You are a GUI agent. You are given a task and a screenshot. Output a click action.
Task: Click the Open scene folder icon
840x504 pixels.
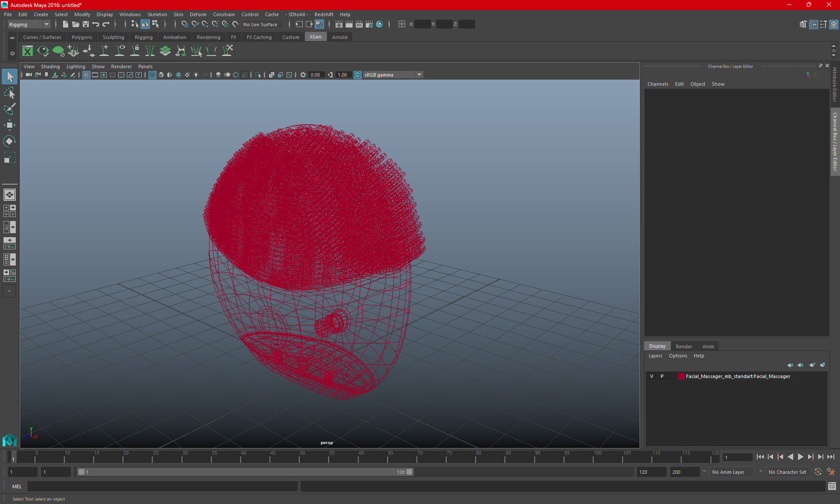(x=76, y=24)
